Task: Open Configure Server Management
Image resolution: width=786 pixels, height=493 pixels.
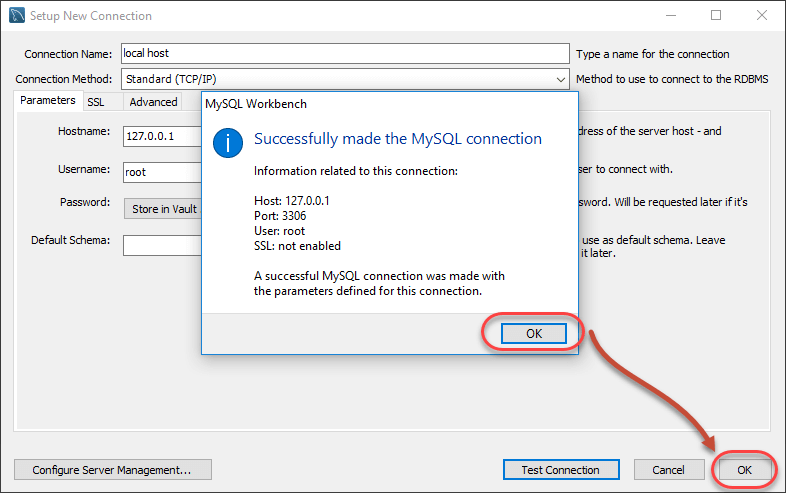Action: [x=113, y=469]
